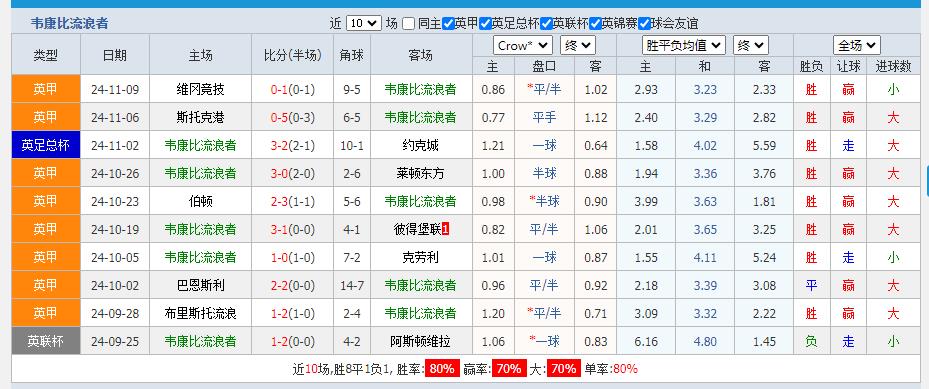Click the 让球 column header
This screenshot has height=389, width=929.
tap(848, 67)
